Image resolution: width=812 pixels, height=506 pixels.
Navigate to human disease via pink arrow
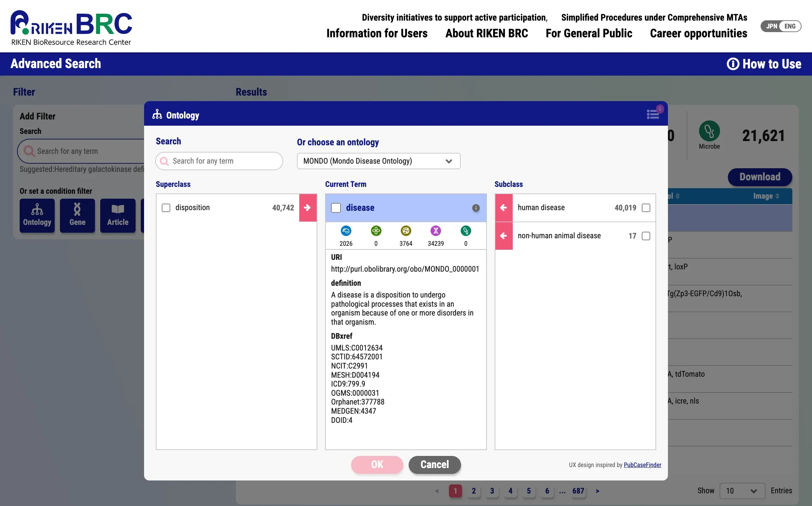coord(504,208)
